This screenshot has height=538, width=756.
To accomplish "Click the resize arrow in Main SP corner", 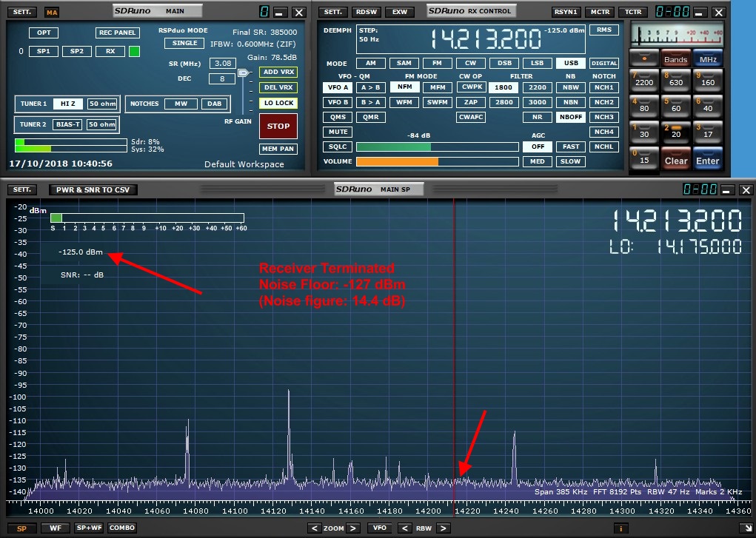I will 746,528.
